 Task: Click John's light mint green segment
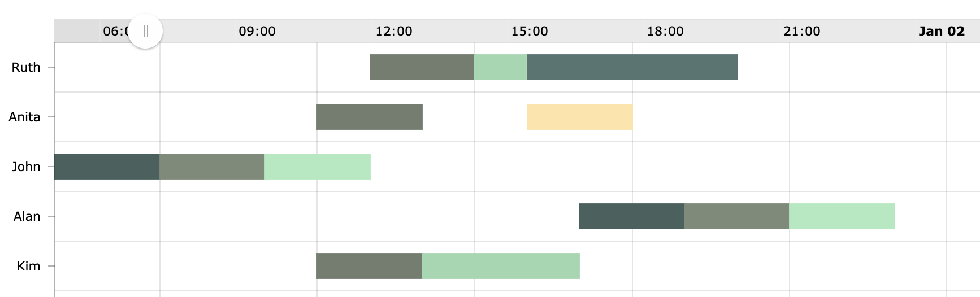(318, 167)
